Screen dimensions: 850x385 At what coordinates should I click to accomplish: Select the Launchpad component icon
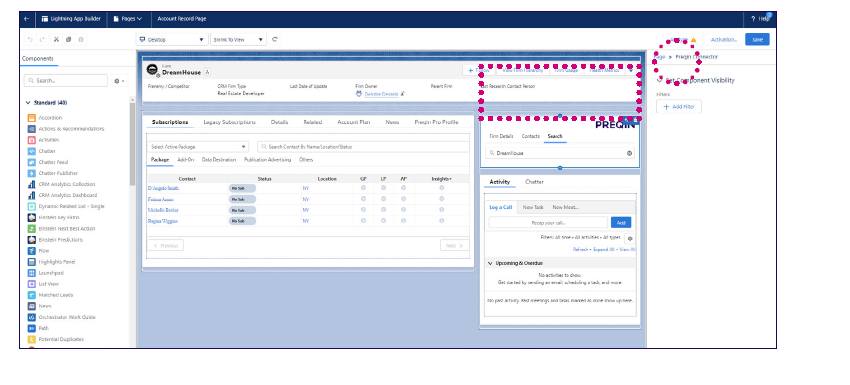[x=31, y=273]
